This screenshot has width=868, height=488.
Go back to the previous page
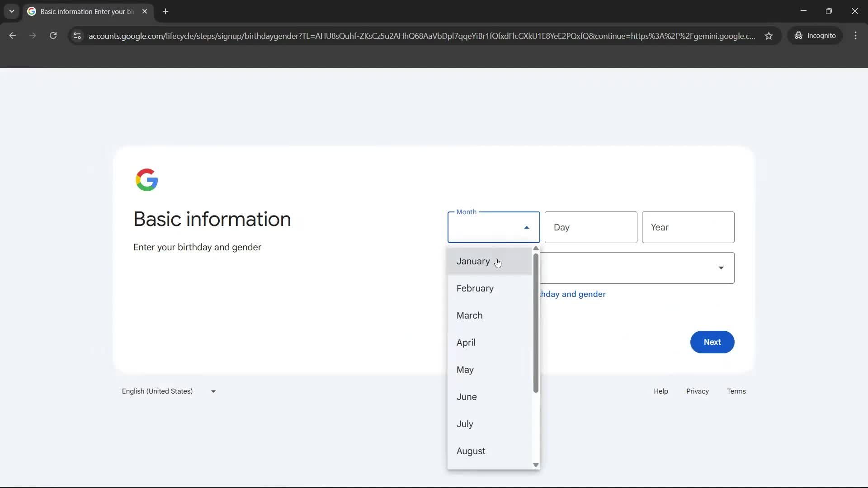click(12, 36)
